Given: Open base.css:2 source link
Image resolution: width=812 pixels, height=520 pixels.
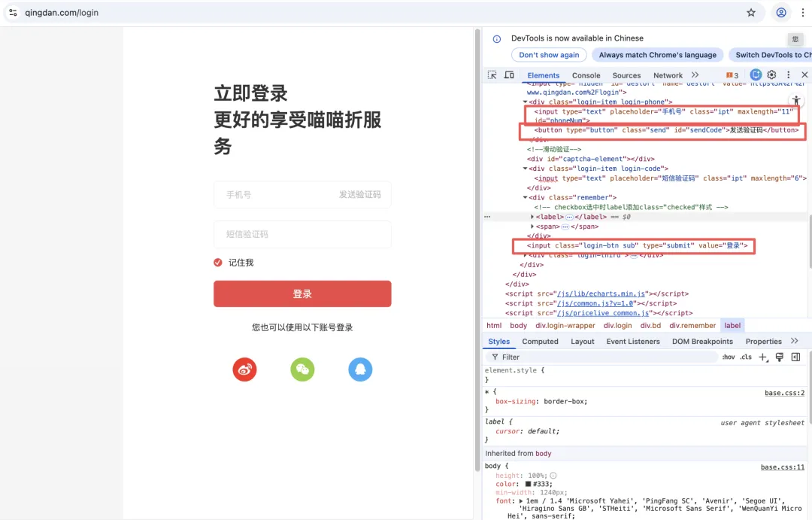Looking at the screenshot, I should click(x=784, y=393).
